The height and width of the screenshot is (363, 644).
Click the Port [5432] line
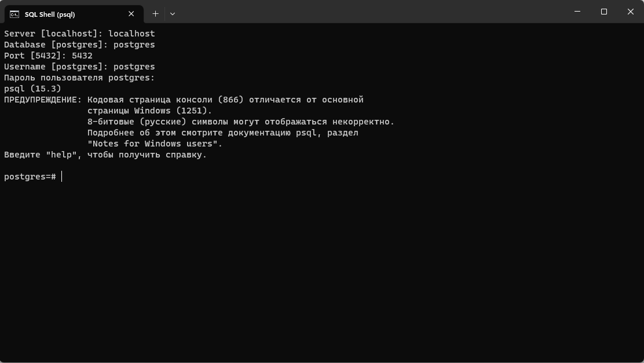tap(48, 56)
